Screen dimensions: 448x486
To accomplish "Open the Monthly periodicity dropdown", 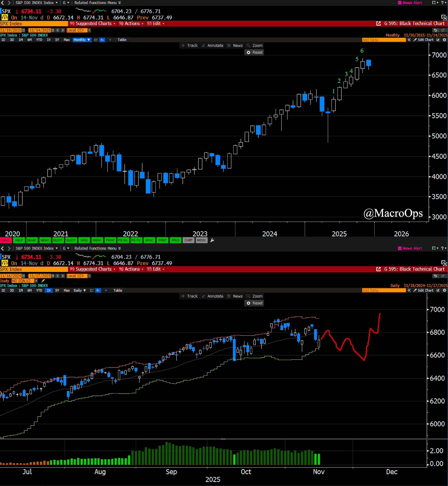I will click(82, 40).
